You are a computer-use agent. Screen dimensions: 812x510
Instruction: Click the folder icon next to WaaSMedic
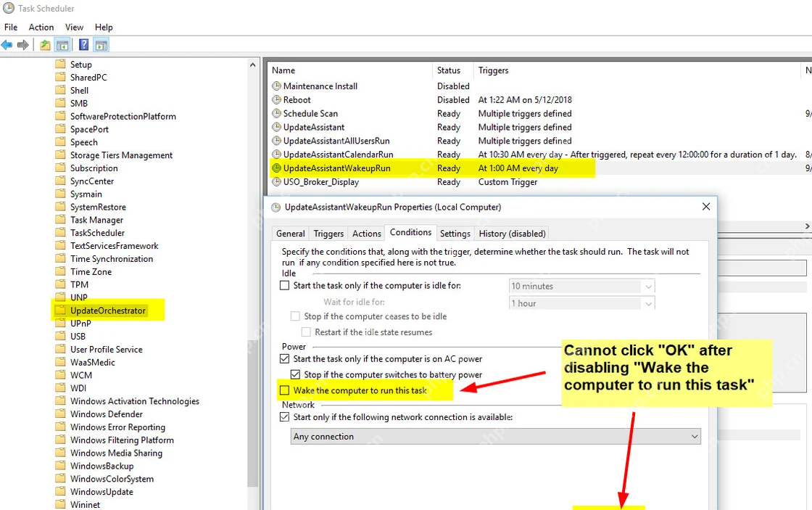(61, 362)
